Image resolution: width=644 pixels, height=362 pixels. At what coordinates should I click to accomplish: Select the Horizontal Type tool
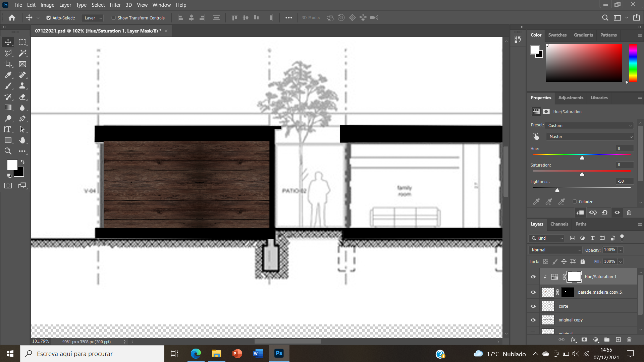[x=8, y=129]
